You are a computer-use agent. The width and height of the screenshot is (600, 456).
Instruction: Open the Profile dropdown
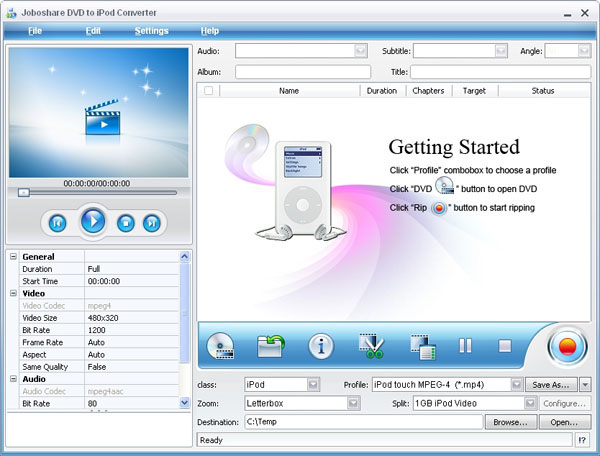point(517,384)
